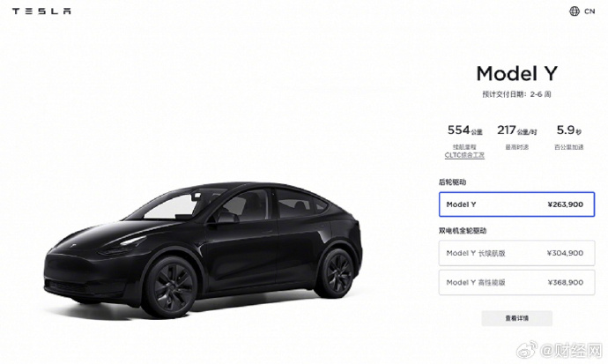
Task: Click the Tesla logo in header
Action: [x=41, y=11]
